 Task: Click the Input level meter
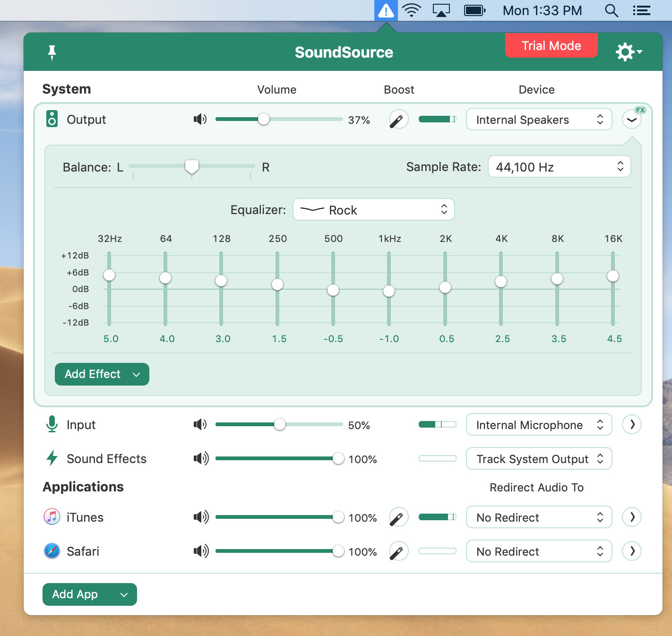click(438, 424)
